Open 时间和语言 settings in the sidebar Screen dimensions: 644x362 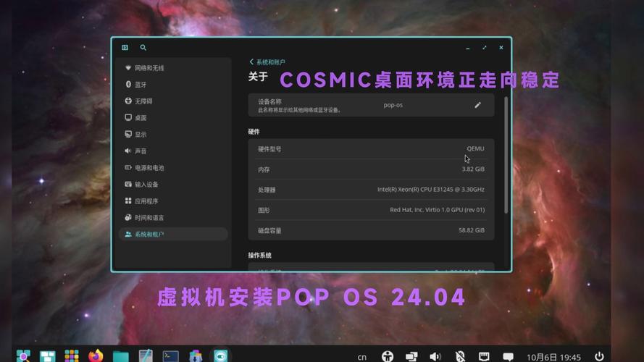[173, 217]
